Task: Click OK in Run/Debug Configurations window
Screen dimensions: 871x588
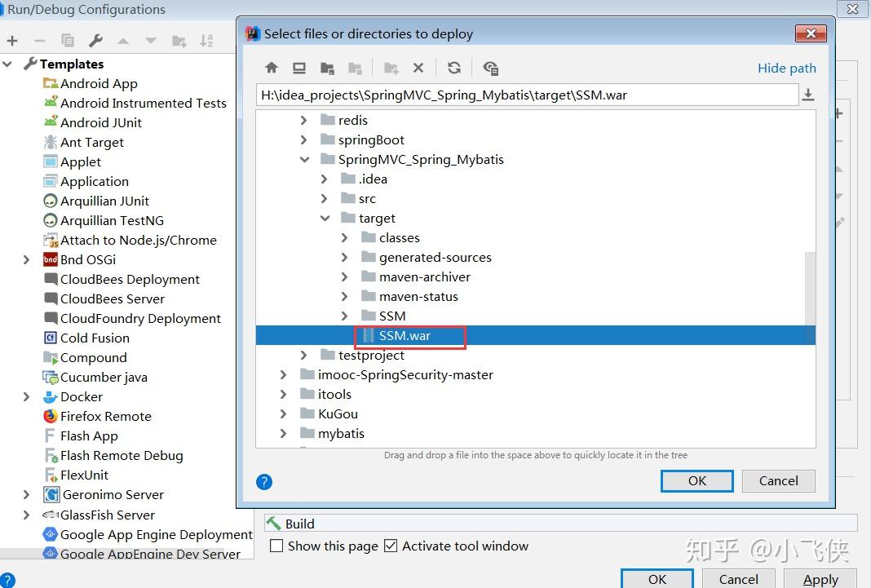Action: click(657, 579)
